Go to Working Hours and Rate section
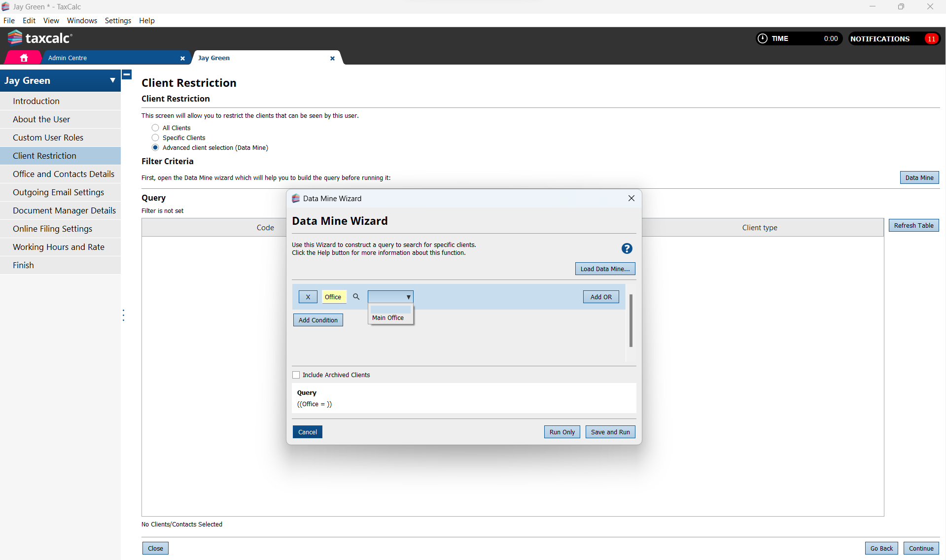The height and width of the screenshot is (560, 946). pyautogui.click(x=59, y=247)
